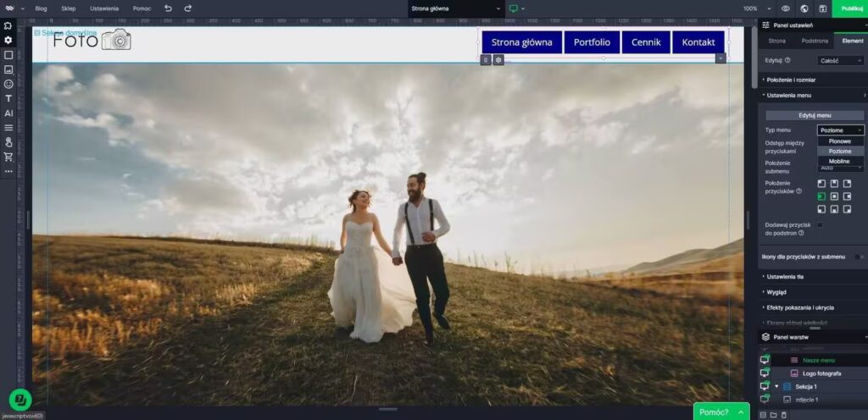868x420 pixels.
Task: Open the 100% zoom dropdown
Action: 757,8
